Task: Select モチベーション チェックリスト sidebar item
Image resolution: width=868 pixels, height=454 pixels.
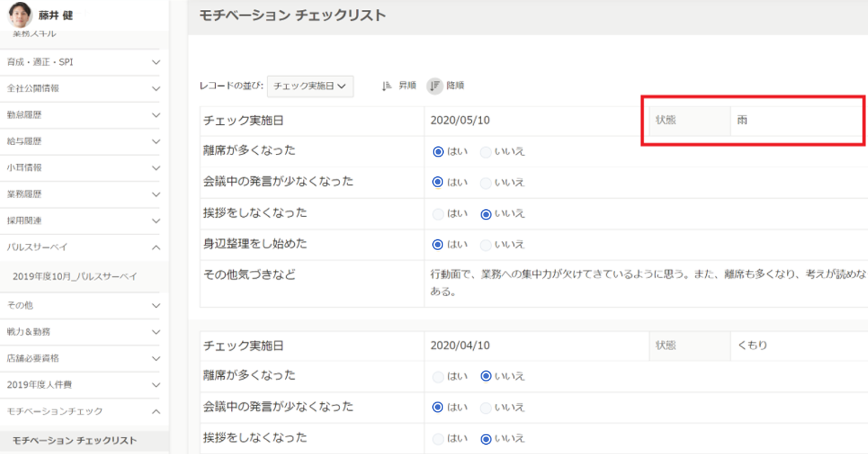Action: click(x=75, y=441)
